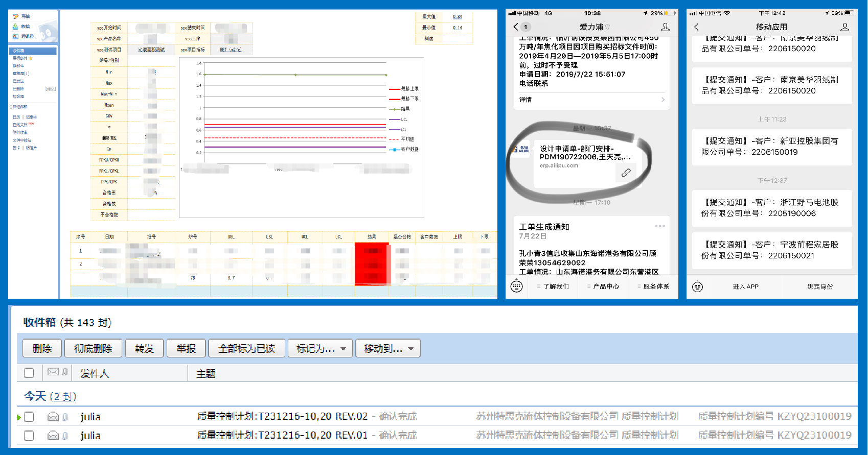This screenshot has height=455, width=868.
Task: Expand the 其他邮箱 tree node
Action: [11, 107]
